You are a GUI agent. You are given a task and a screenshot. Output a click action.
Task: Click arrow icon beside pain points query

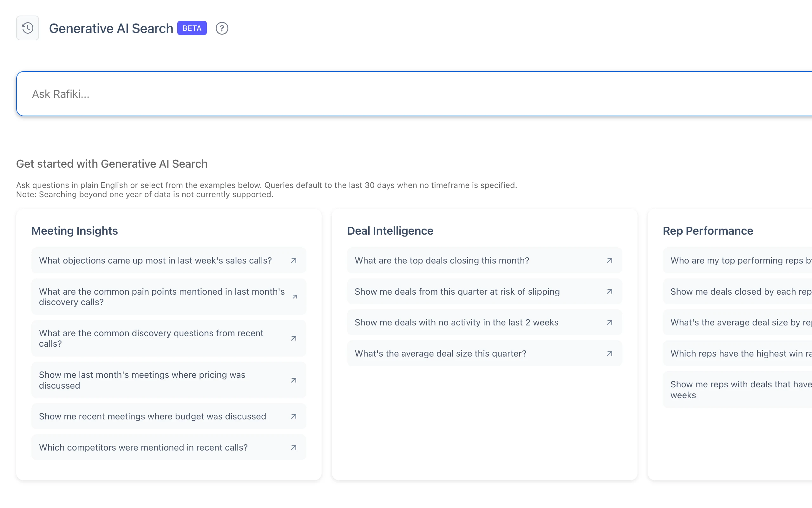[x=295, y=297]
